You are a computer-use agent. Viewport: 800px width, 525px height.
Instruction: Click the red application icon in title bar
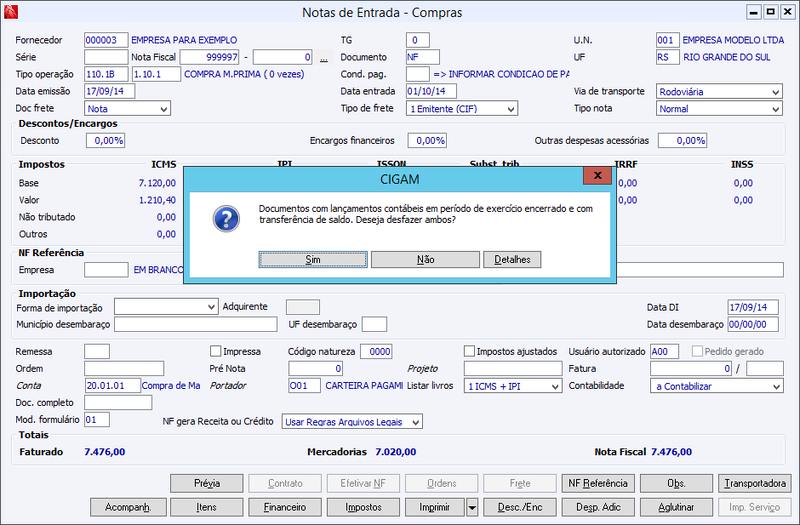(11, 12)
